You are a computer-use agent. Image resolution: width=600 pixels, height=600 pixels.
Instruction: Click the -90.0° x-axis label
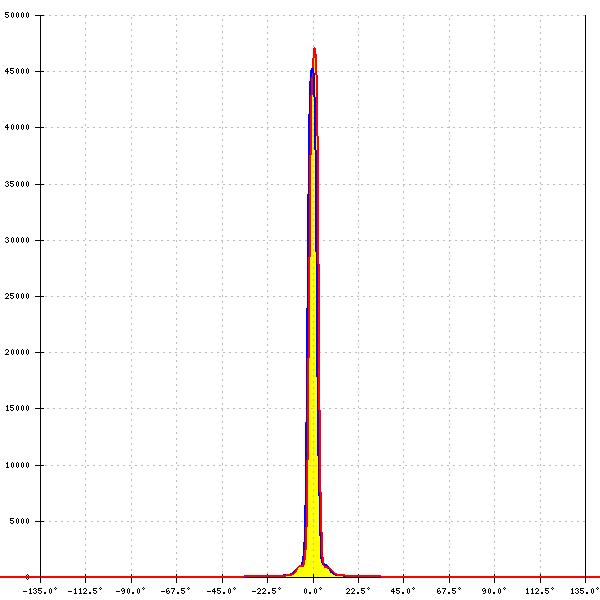[130, 591]
